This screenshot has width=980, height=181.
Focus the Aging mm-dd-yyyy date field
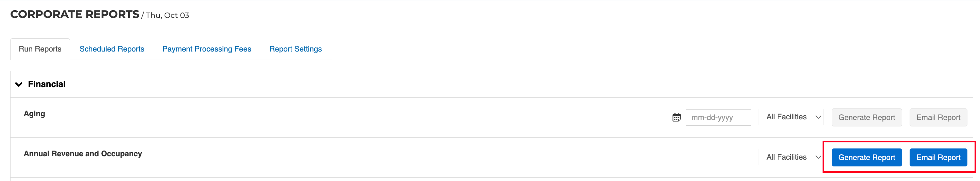tap(718, 118)
